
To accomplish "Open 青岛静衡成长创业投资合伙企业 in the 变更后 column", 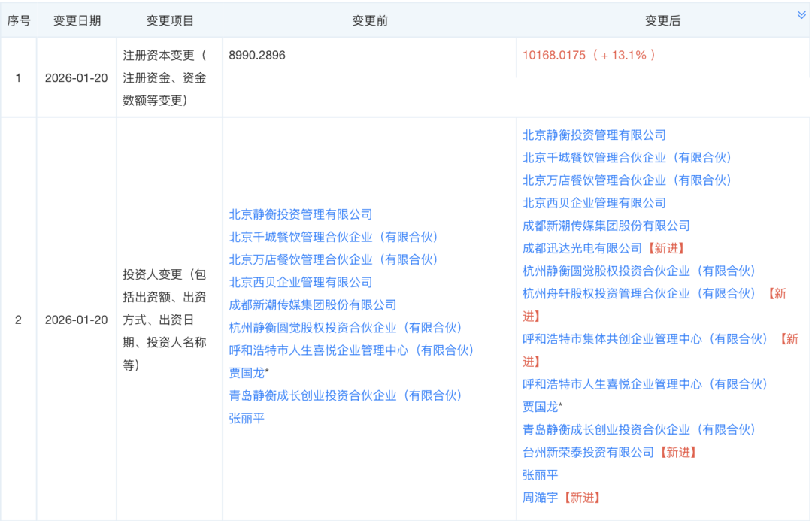I will (639, 429).
